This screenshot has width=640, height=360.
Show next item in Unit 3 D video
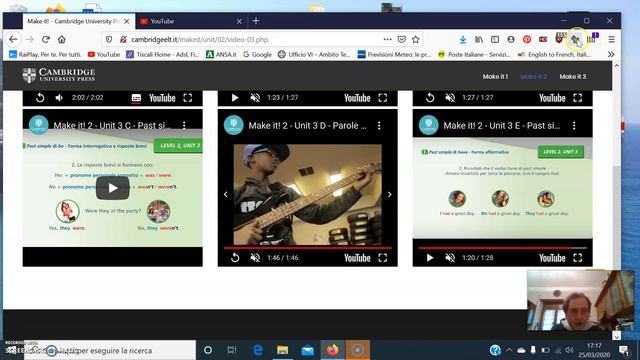[x=389, y=195]
